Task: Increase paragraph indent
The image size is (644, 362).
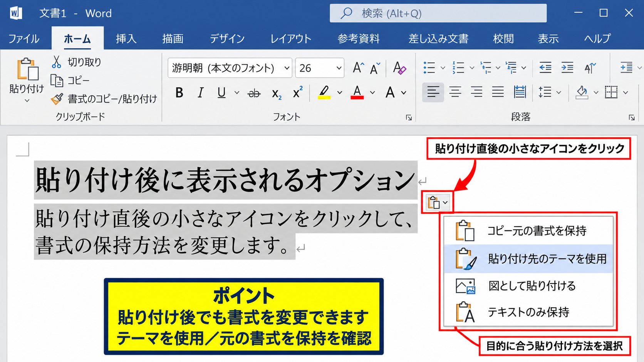Action: (567, 68)
